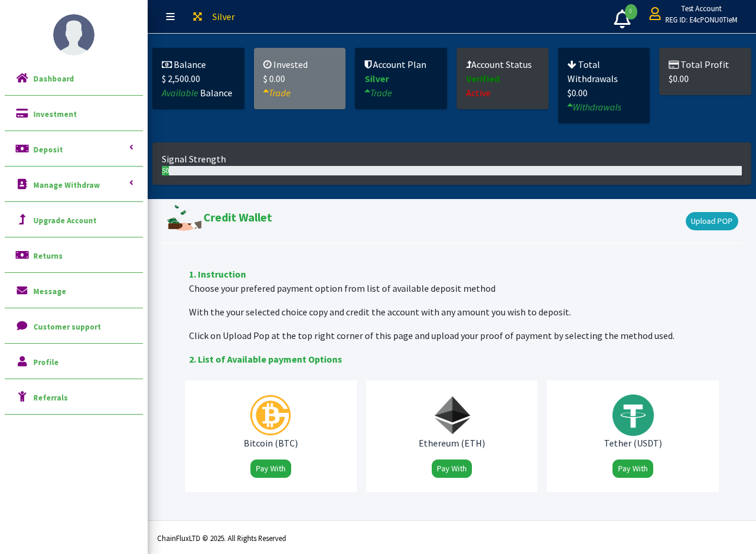This screenshot has width=756, height=554.
Task: Click the Returns money icon
Action: 22,255
